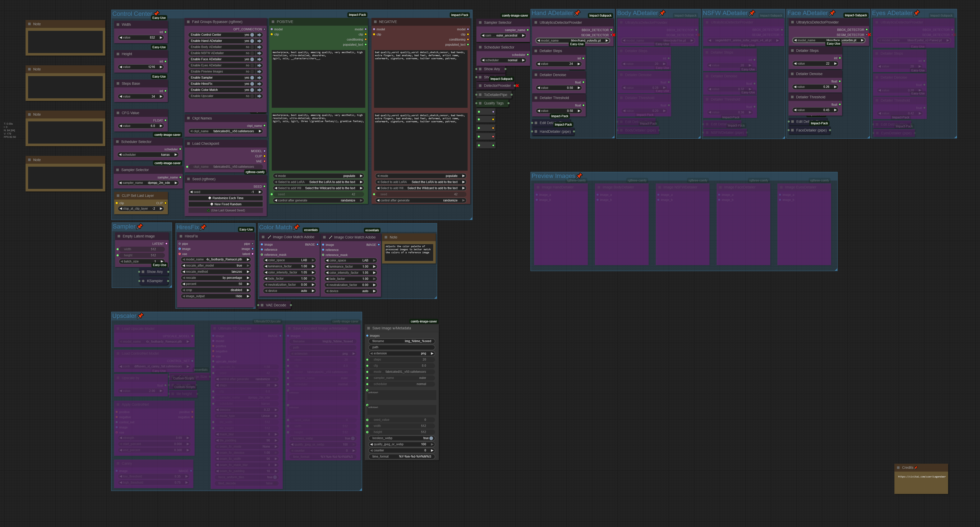The height and width of the screenshot is (527, 980).
Task: Click the go-to arrow on Enable Hand ADetailer row
Action: (259, 41)
